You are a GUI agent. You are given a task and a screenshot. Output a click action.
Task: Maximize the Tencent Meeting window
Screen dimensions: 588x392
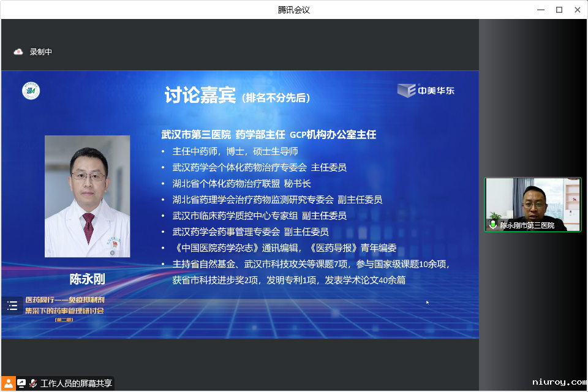[559, 10]
